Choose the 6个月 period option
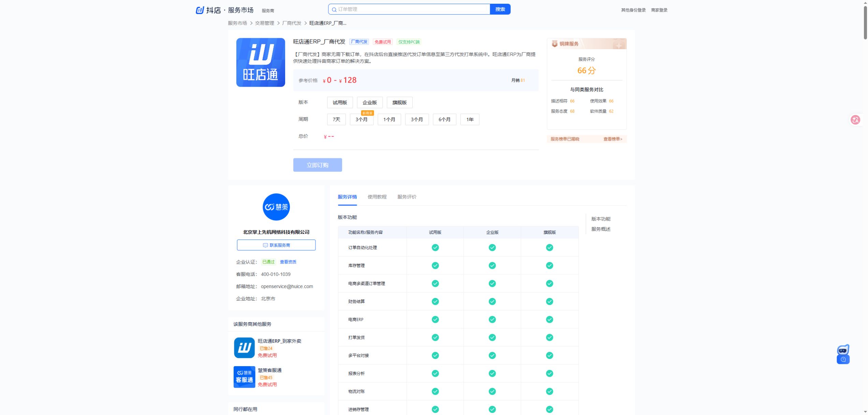 click(444, 119)
